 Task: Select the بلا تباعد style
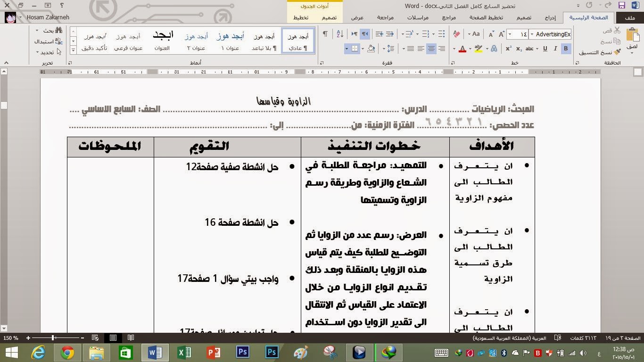tap(264, 41)
